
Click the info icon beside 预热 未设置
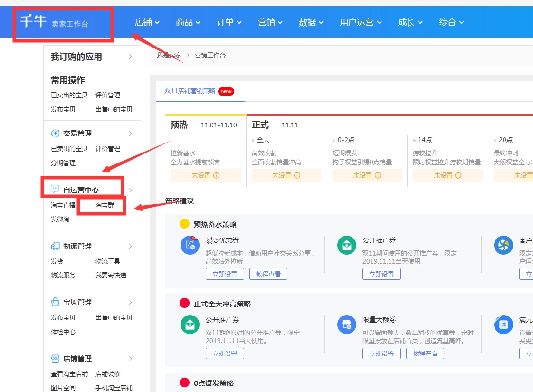point(216,175)
